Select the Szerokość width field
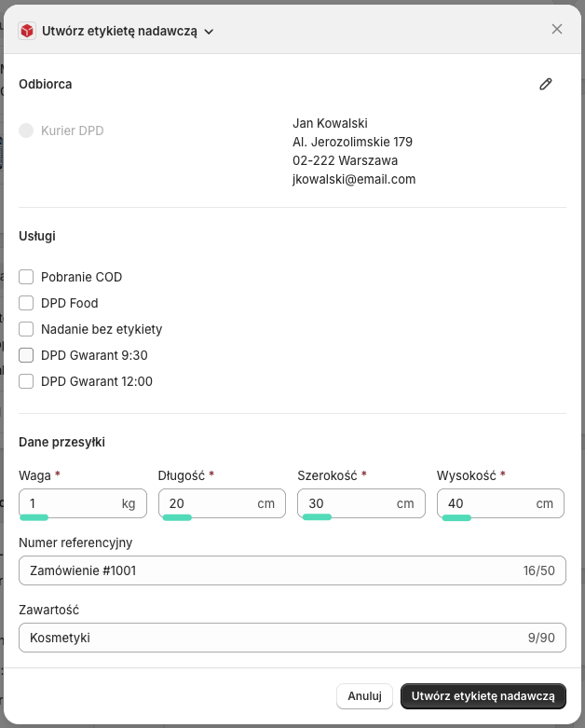585x728 pixels. 361,503
